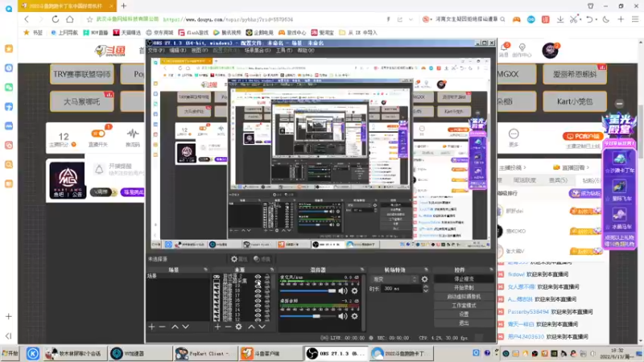The width and height of the screenshot is (644, 362).
Task: Open OBS 27.1.3 taskbar button
Action: (x=335, y=353)
